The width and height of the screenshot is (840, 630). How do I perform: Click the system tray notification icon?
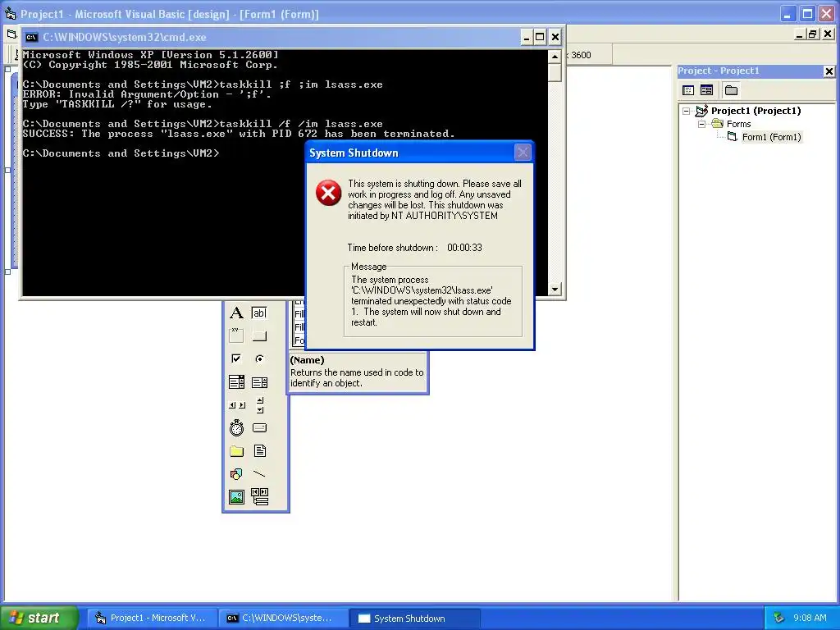click(779, 619)
